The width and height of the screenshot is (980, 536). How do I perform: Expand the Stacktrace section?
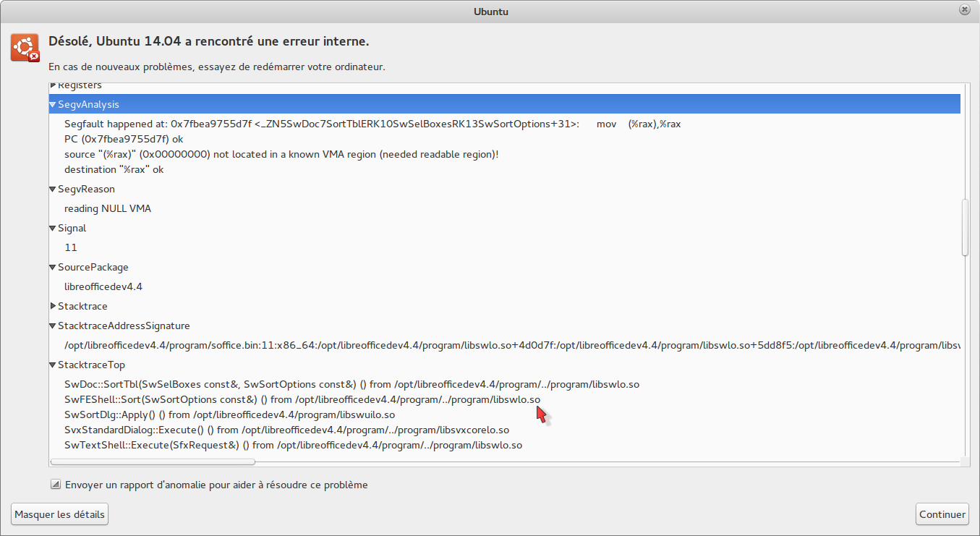click(53, 307)
